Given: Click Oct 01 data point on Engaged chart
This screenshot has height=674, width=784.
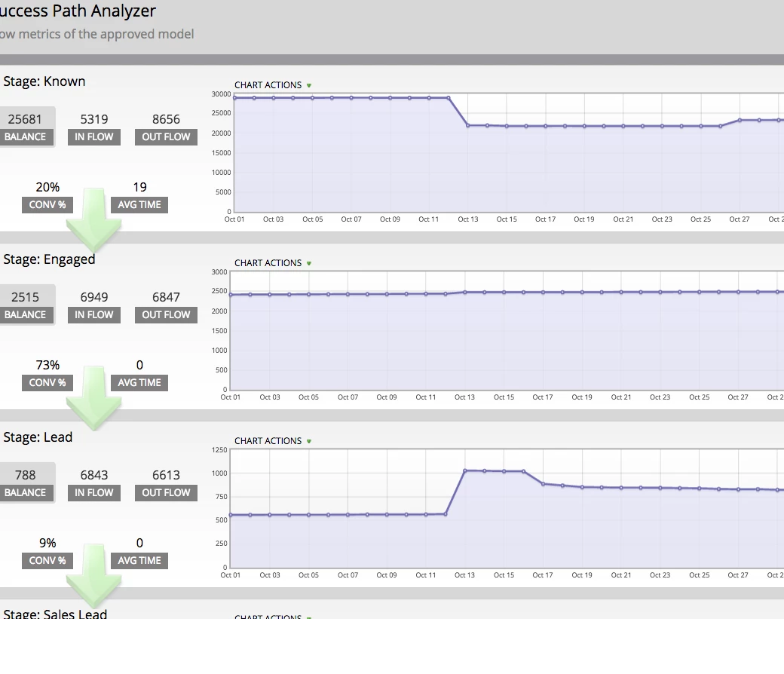Looking at the screenshot, I should click(x=231, y=295).
